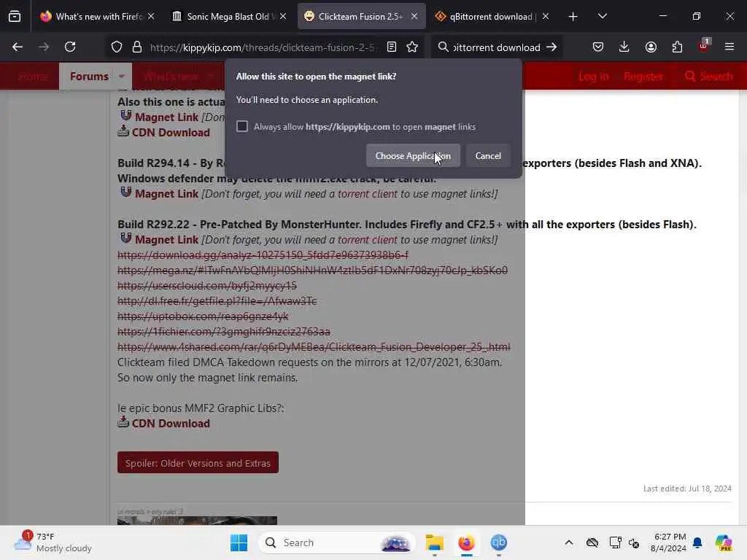747x560 pixels.
Task: Click struck-through 1fichier.com mirror link
Action: coord(224,332)
